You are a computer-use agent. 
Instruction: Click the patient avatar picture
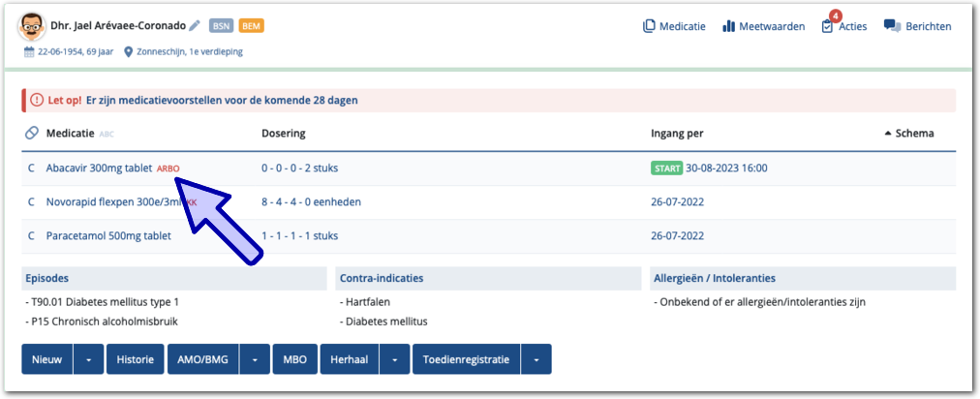coord(32,26)
